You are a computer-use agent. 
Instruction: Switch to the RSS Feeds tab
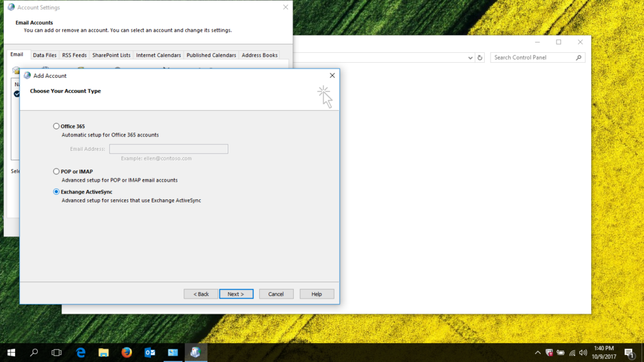(x=74, y=55)
